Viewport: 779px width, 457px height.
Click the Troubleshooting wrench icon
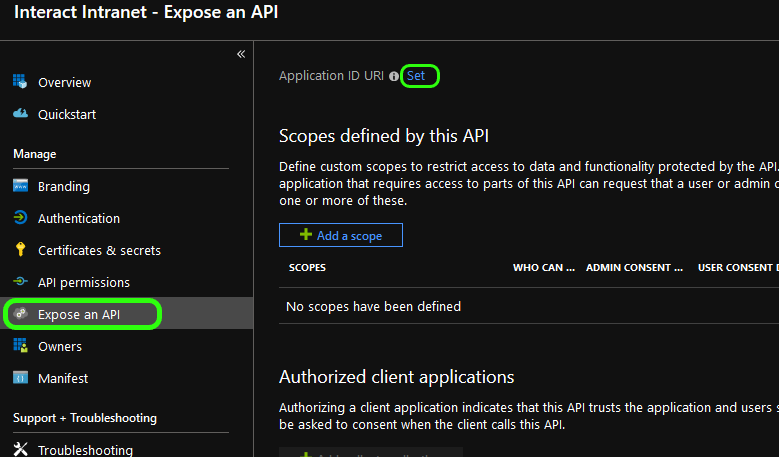pyautogui.click(x=20, y=449)
